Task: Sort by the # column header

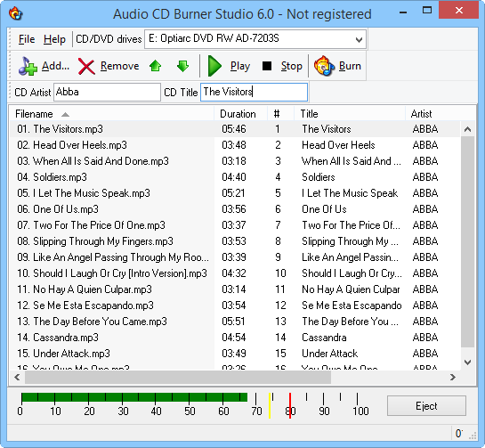Action: click(280, 114)
